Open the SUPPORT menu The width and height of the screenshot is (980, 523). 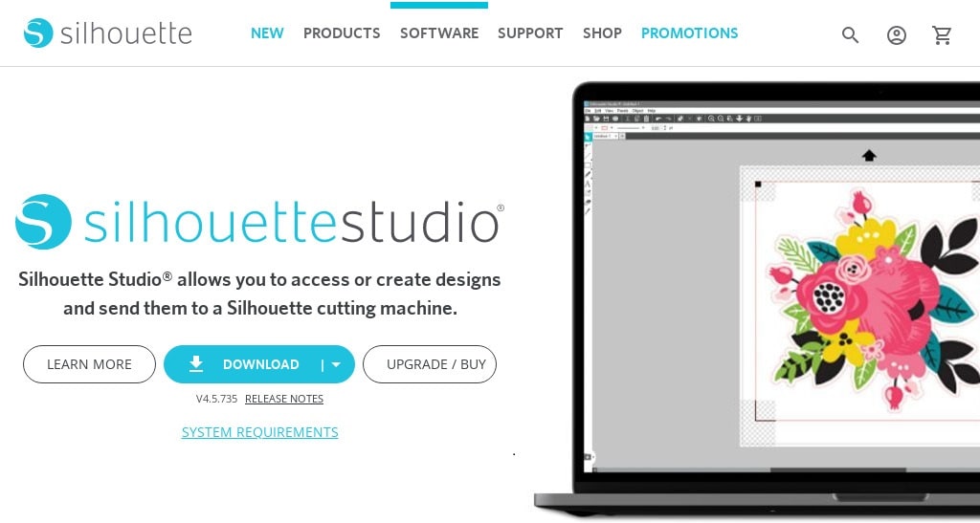click(x=530, y=33)
